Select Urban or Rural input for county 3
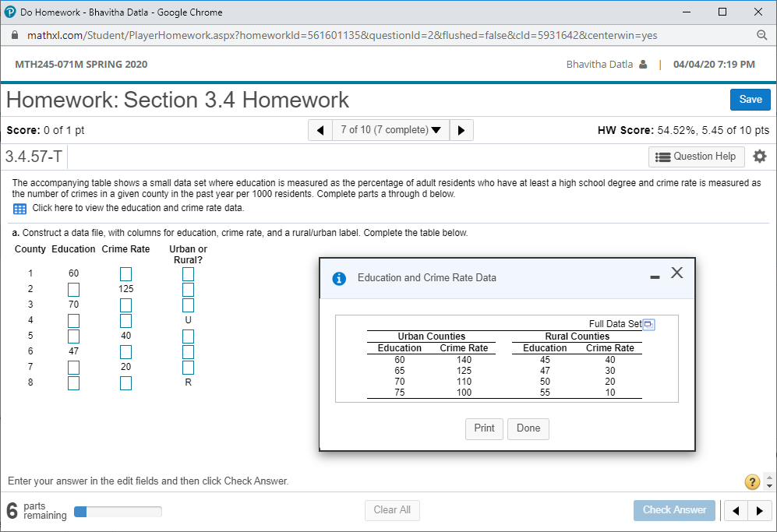This screenshot has height=532, width=777. tap(189, 305)
